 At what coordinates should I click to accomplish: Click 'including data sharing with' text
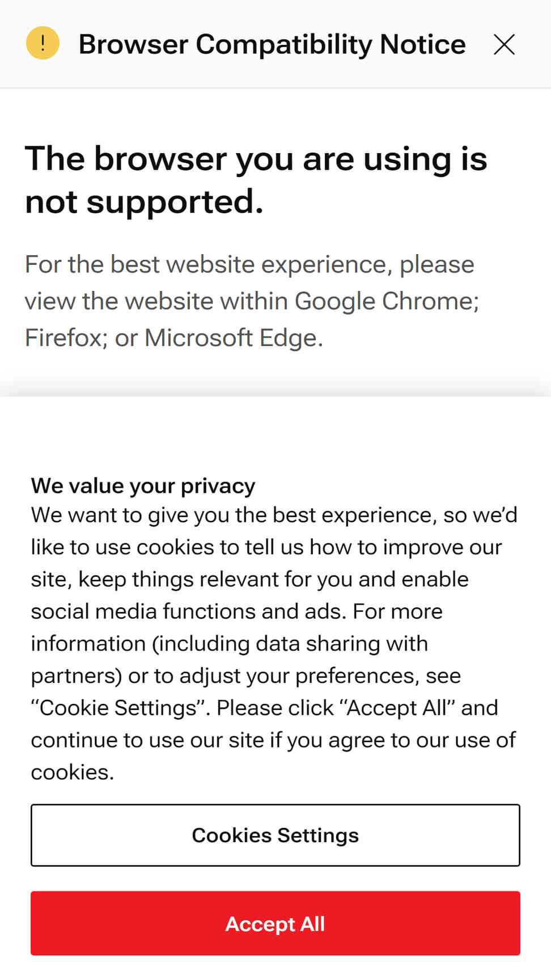point(290,644)
